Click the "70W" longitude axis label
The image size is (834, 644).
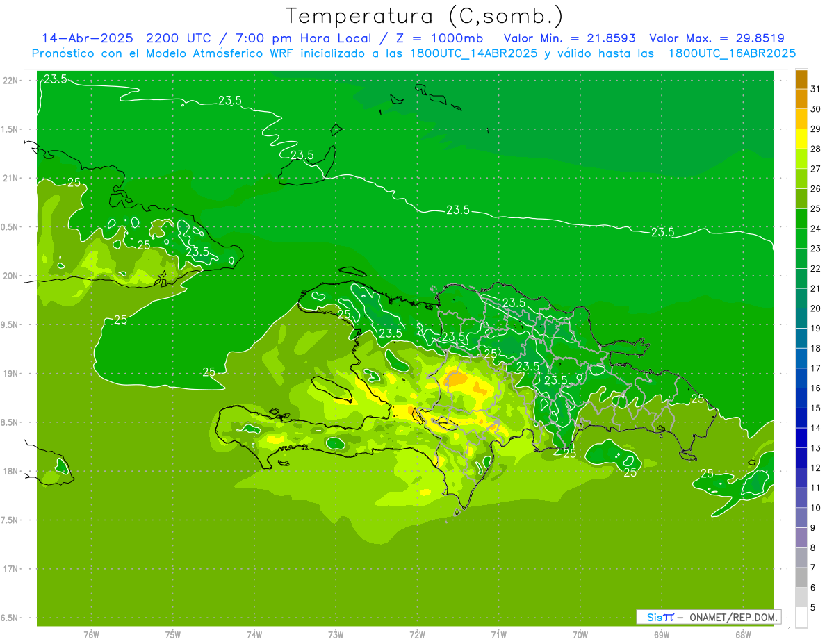coord(580,635)
